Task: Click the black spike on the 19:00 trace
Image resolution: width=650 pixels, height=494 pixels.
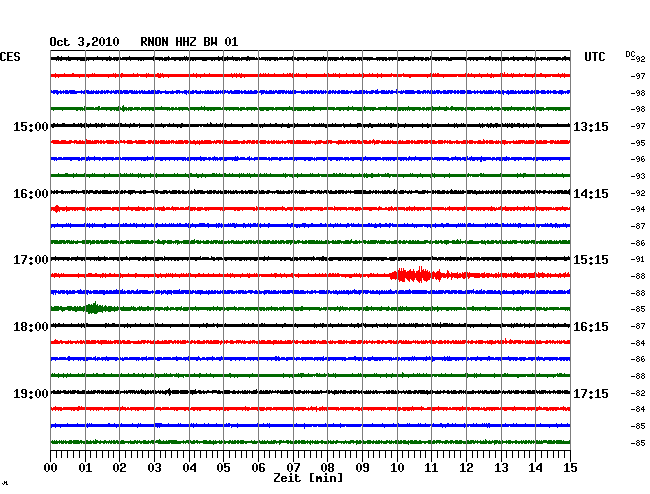Action: (169, 392)
